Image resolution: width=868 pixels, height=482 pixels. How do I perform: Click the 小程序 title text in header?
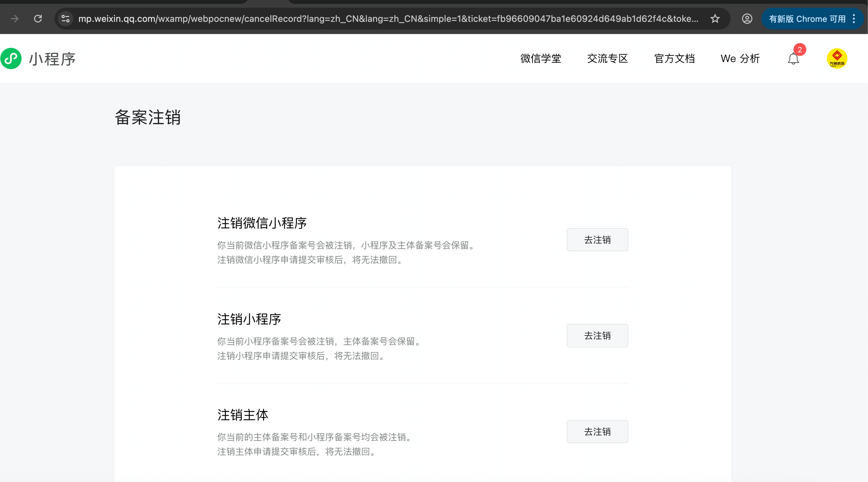coord(52,59)
